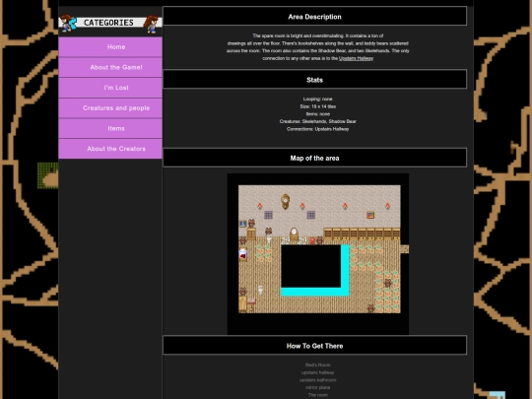
Task: Open the mirror plane link
Action: tap(317, 387)
